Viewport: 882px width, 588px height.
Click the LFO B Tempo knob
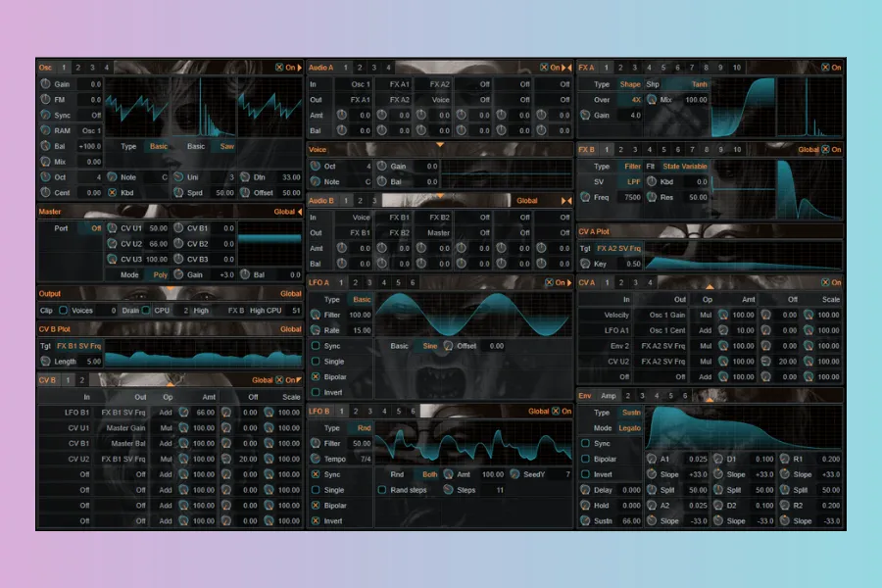click(x=316, y=459)
